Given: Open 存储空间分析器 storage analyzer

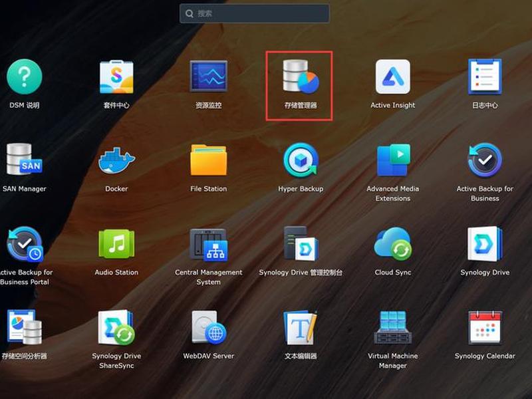Looking at the screenshot, I should [x=25, y=327].
